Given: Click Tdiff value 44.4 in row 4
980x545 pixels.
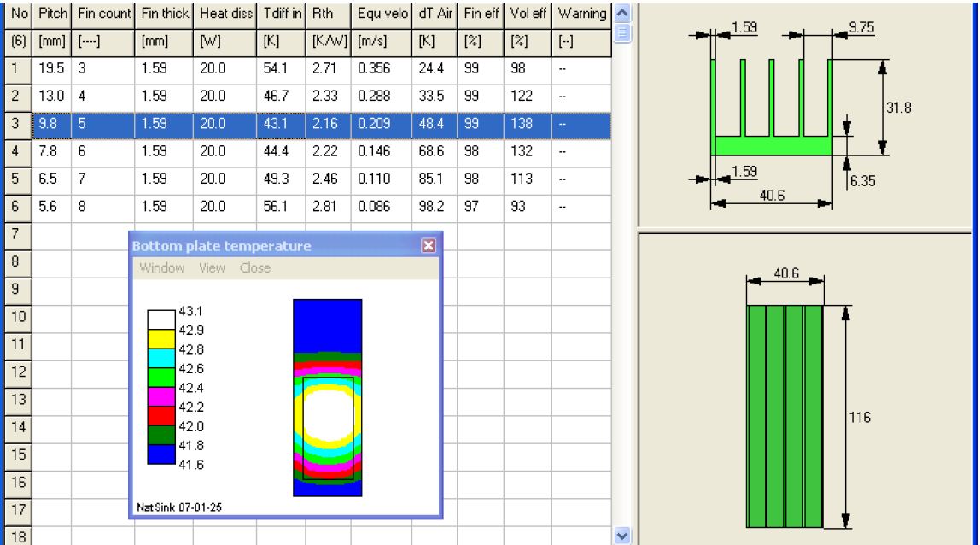Looking at the screenshot, I should 281,151.
